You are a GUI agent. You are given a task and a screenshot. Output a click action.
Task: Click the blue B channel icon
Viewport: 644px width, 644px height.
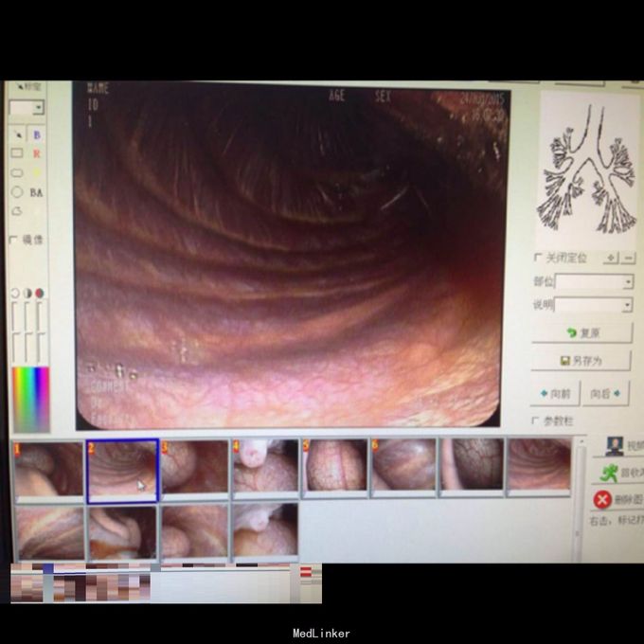[37, 135]
